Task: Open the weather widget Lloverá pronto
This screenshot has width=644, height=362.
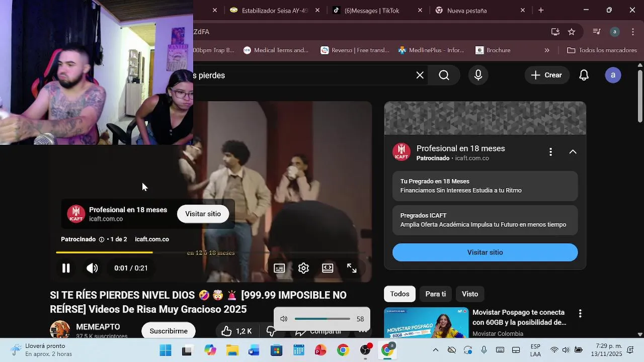Action: [x=41, y=350]
